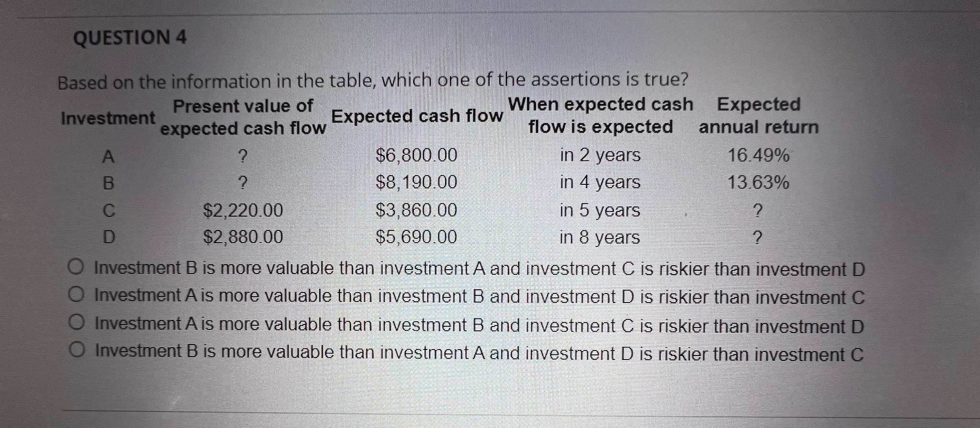The width and height of the screenshot is (980, 428).
Task: Click the $6,800.00 cash flow value
Action: tap(416, 155)
